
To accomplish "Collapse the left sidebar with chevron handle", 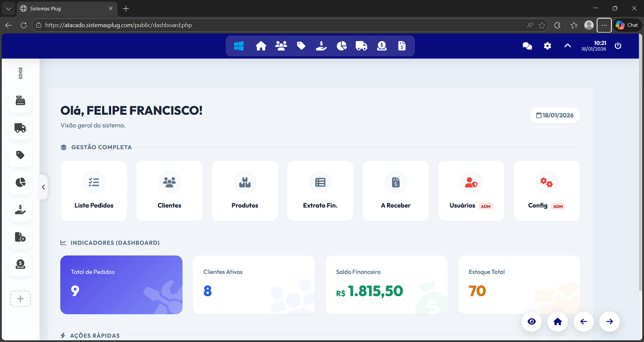I will [43, 187].
